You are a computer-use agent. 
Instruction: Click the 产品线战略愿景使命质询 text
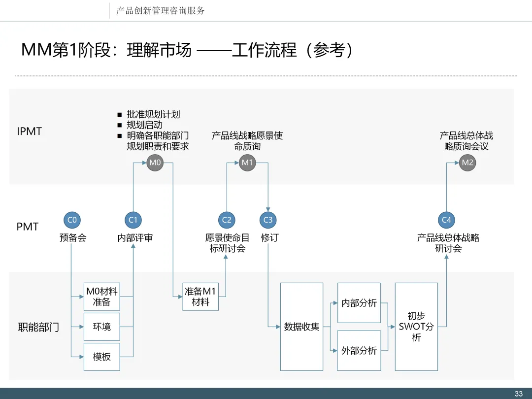pos(247,141)
